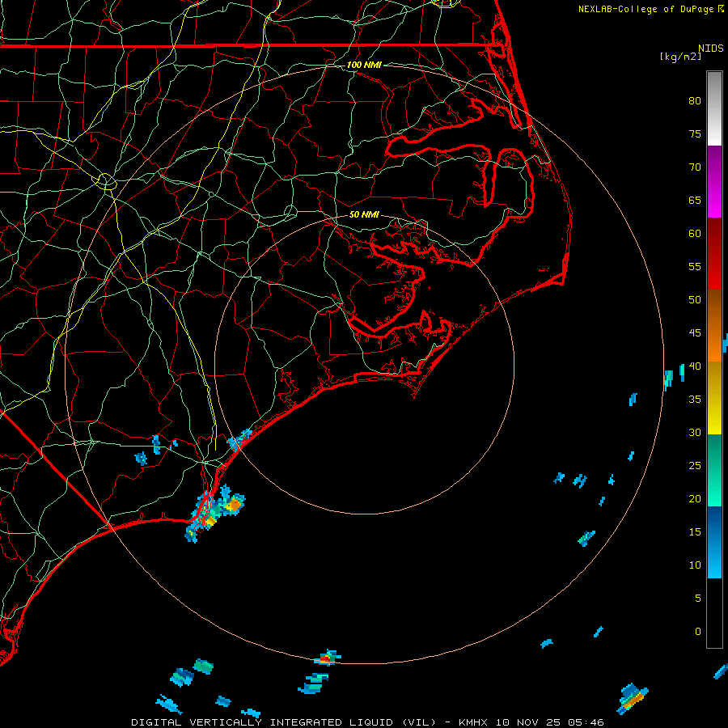Click the 0 scale value label

(x=698, y=632)
